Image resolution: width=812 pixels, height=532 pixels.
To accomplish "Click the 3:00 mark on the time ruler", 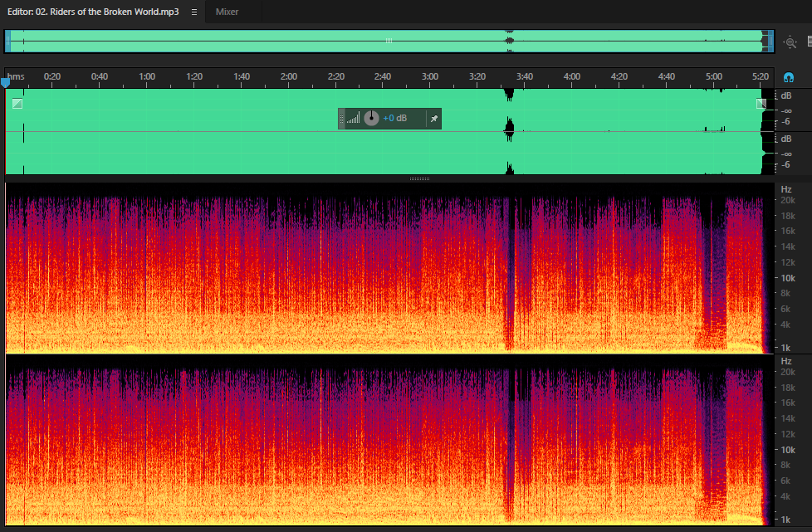I will coord(430,76).
